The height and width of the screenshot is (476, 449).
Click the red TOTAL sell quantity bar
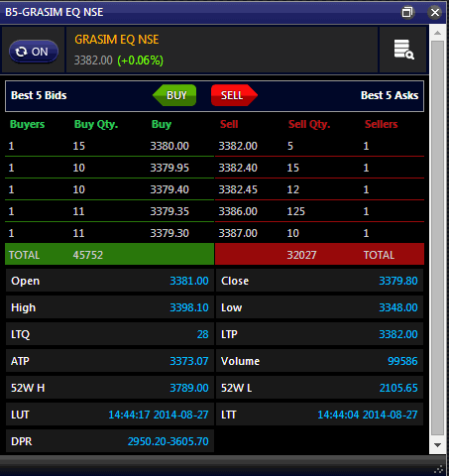click(319, 254)
